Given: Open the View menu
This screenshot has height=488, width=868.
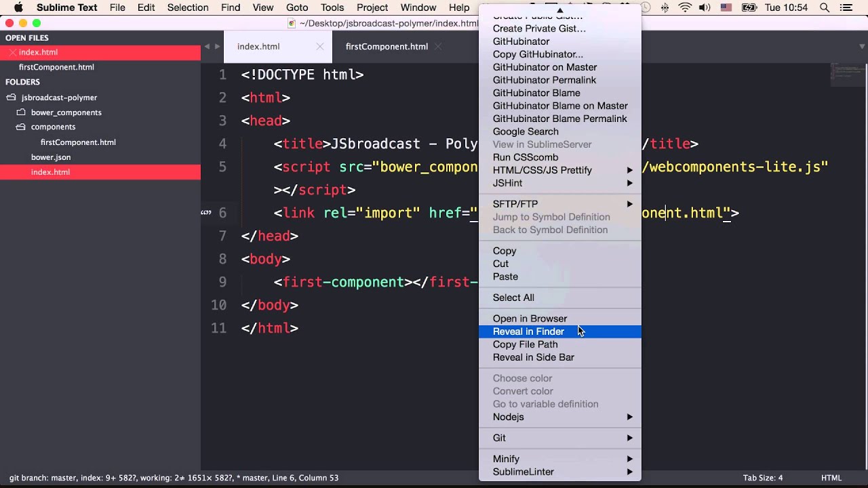Looking at the screenshot, I should (263, 7).
